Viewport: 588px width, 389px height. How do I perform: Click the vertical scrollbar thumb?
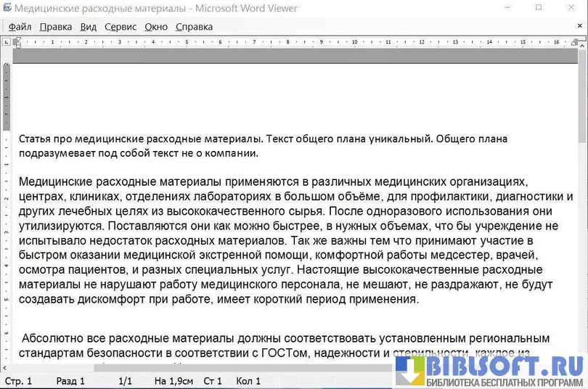tap(582, 94)
